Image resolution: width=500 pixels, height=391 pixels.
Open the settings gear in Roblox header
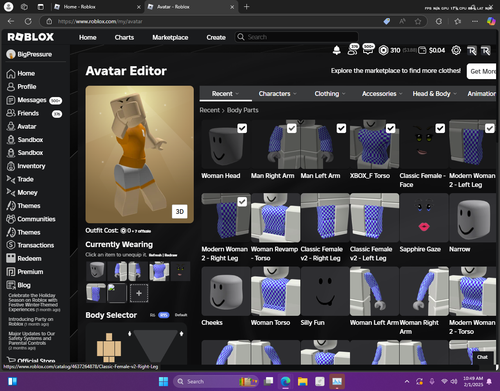tap(456, 50)
